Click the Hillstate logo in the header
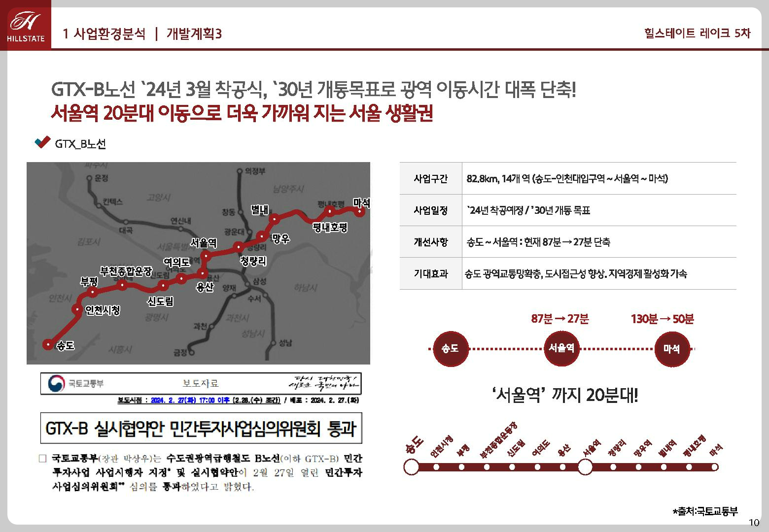769x532 pixels. 26,26
